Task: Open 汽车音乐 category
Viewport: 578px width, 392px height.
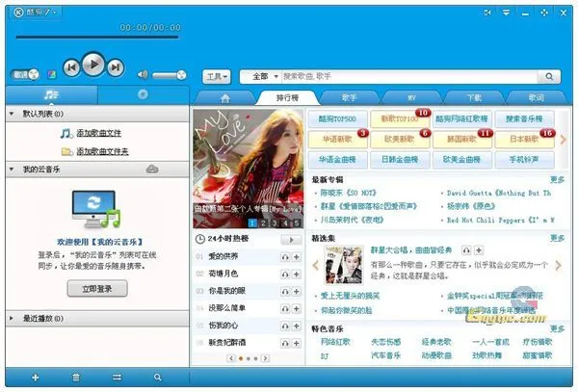Action: click(386, 355)
